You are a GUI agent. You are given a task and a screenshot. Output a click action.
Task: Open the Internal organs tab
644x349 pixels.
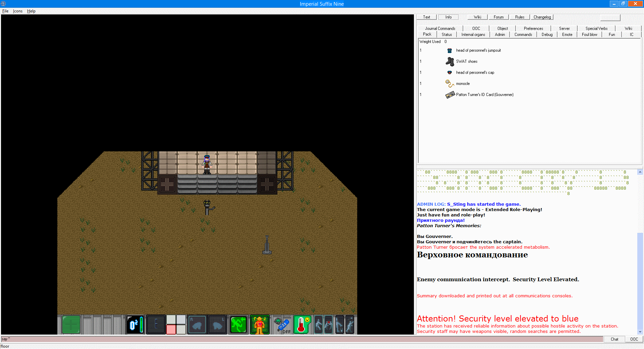(x=473, y=35)
